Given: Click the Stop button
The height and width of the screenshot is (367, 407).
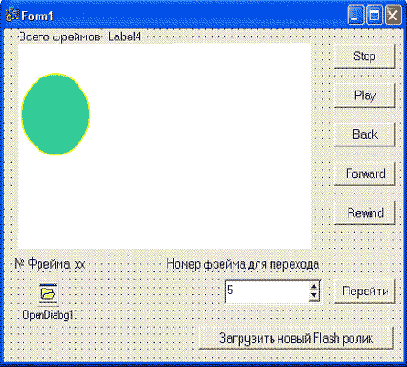Looking at the screenshot, I should coord(364,56).
